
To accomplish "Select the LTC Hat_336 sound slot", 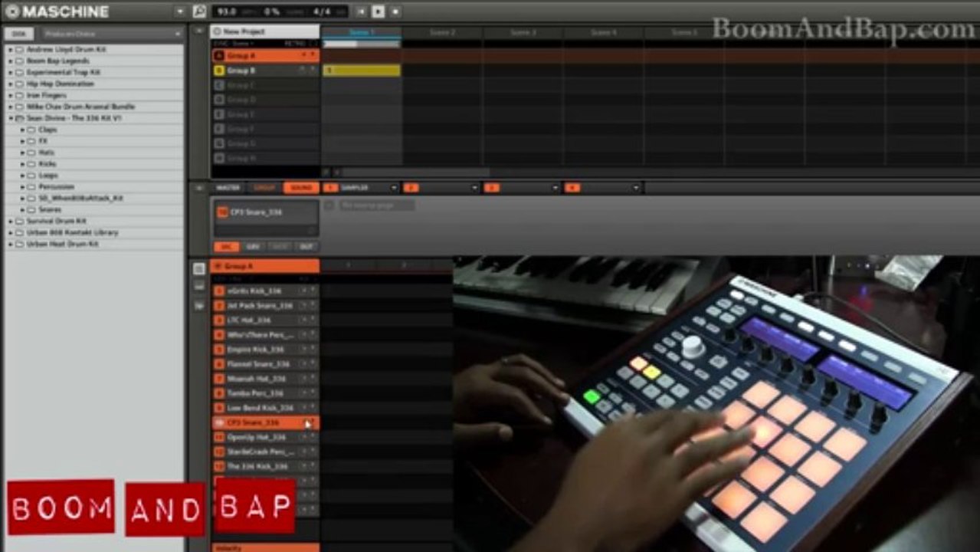I will pos(265,320).
